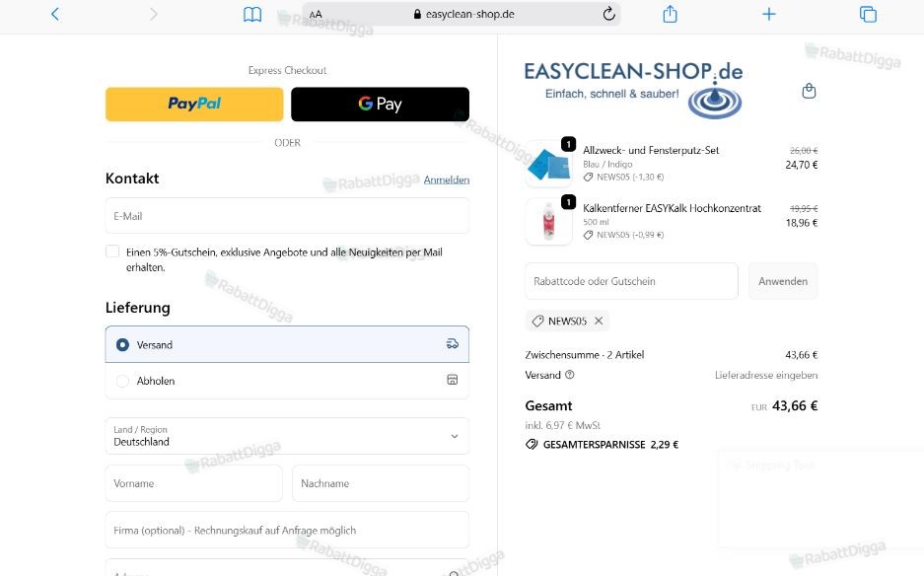
Task: Click the tag icon on the NEWS05 chip
Action: [x=537, y=321]
